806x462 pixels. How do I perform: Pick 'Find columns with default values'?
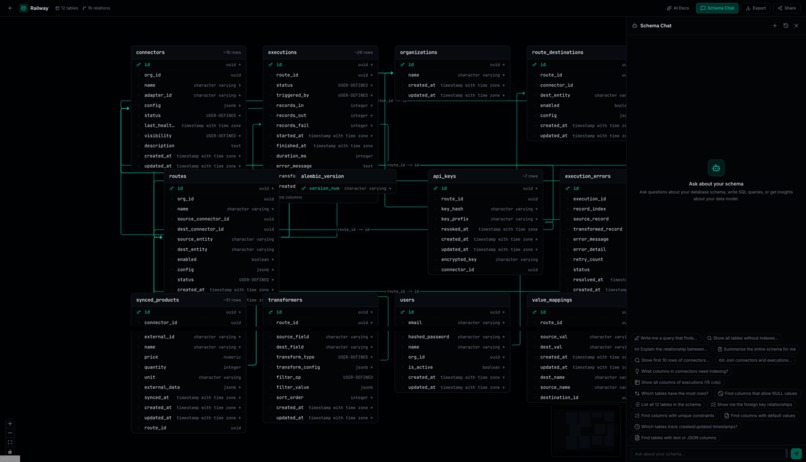pyautogui.click(x=759, y=415)
